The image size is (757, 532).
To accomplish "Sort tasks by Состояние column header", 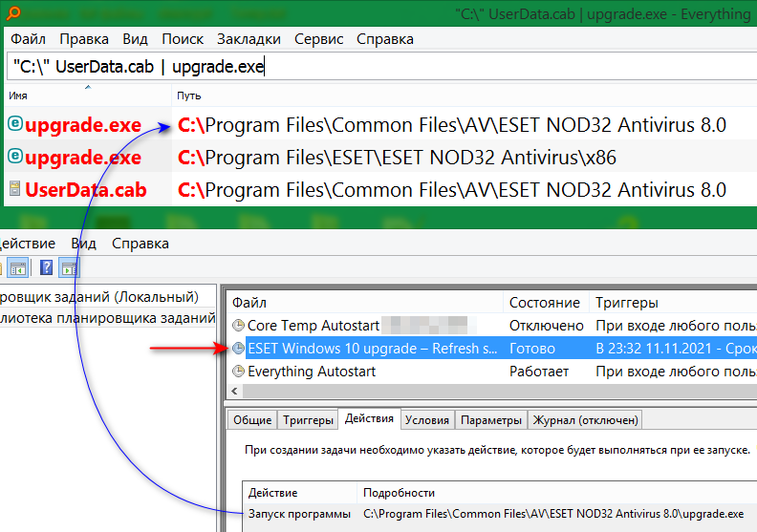I will point(546,303).
